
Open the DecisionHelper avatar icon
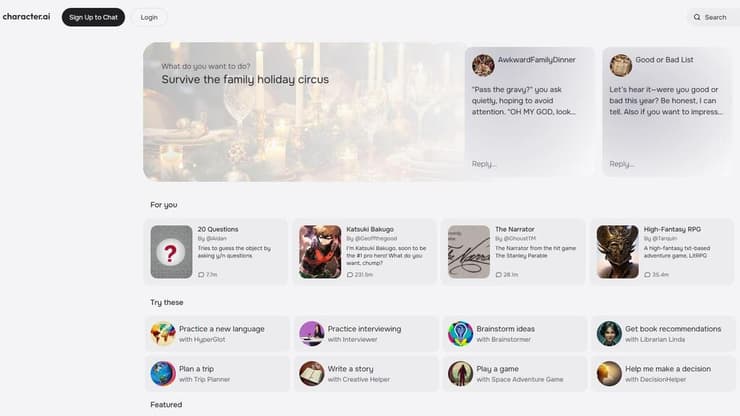609,374
